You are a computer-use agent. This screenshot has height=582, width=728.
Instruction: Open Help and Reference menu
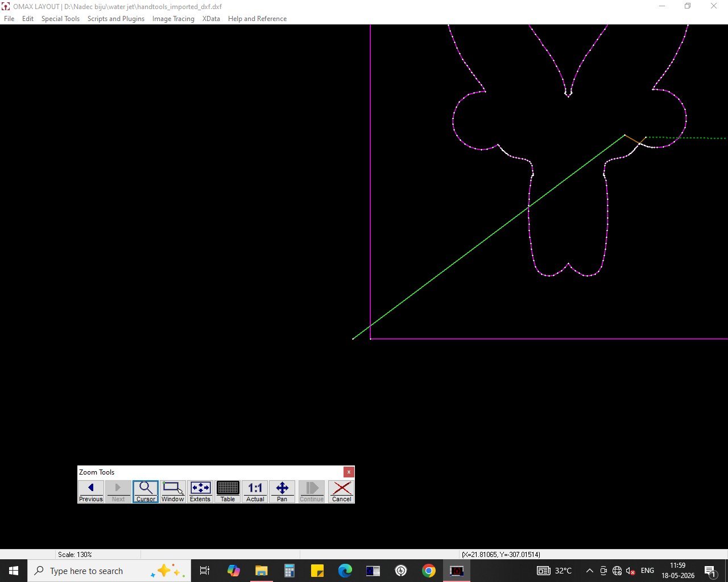[x=257, y=19]
